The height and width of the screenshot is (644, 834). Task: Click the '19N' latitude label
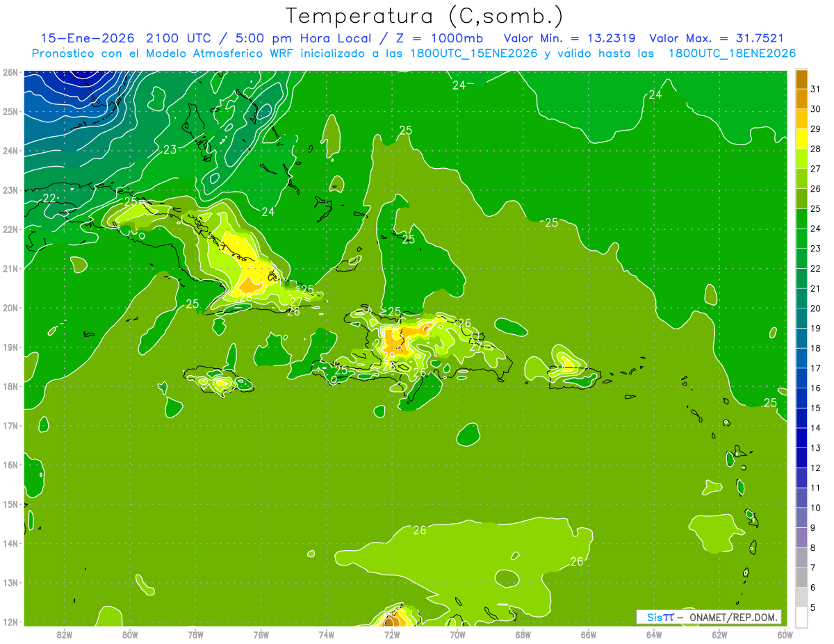click(10, 347)
